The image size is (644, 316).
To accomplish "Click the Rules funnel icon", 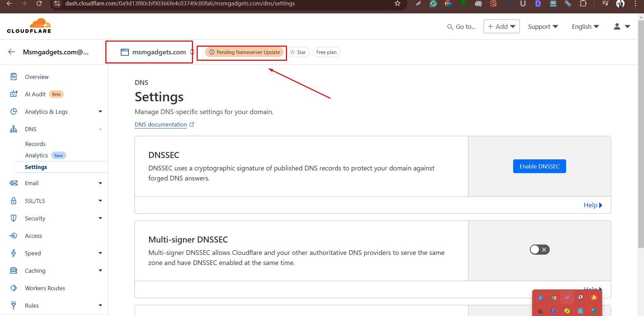I will click(x=13, y=305).
